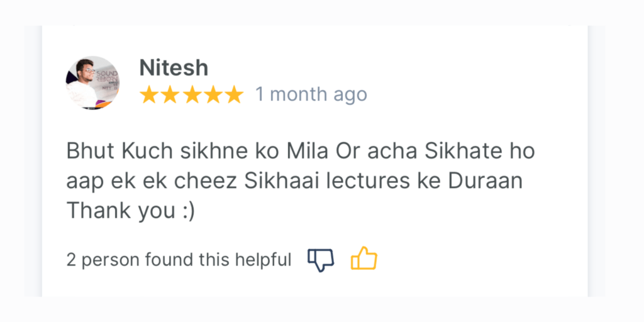Screen dimensions: 644x322
Task: Select the third rating star
Action: point(191,95)
